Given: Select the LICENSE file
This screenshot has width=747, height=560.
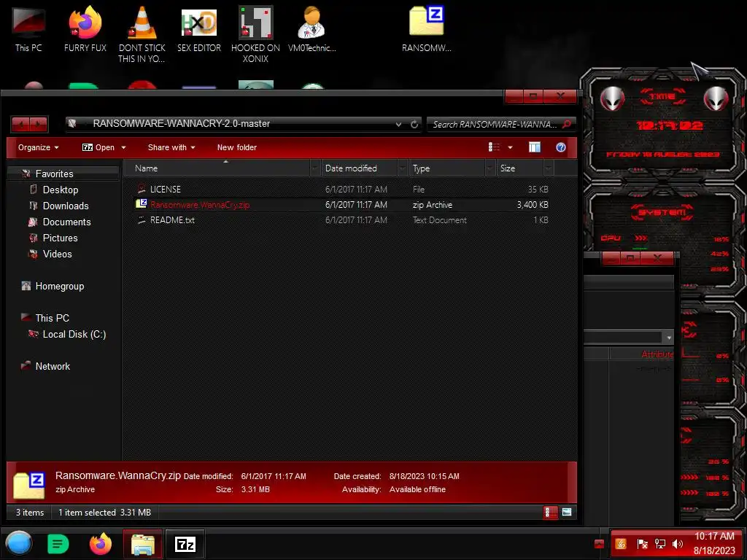Looking at the screenshot, I should 166,190.
